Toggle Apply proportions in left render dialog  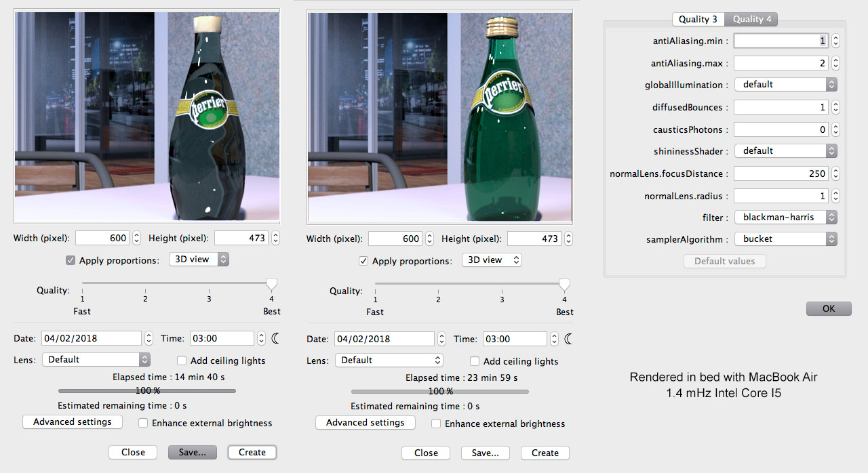click(x=71, y=260)
